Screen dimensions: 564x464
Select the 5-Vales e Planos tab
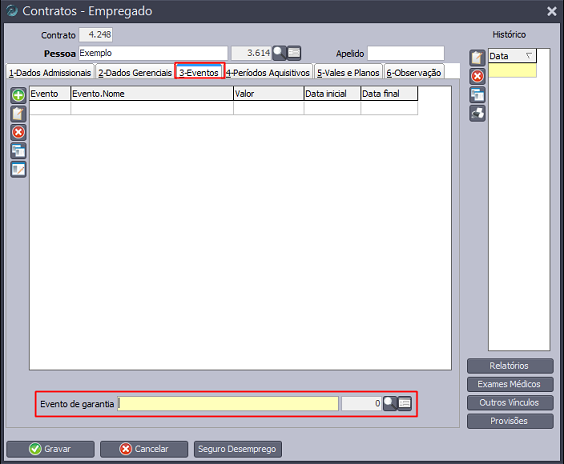[x=348, y=72]
